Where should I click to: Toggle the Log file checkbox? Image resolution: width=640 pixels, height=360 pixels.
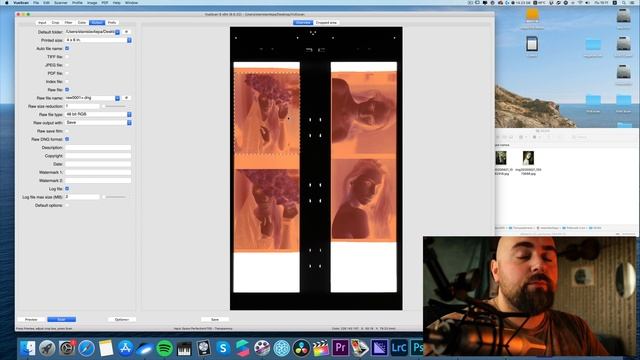point(67,189)
